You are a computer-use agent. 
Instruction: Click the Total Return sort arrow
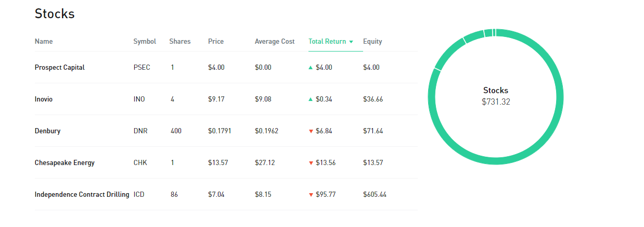coord(352,42)
